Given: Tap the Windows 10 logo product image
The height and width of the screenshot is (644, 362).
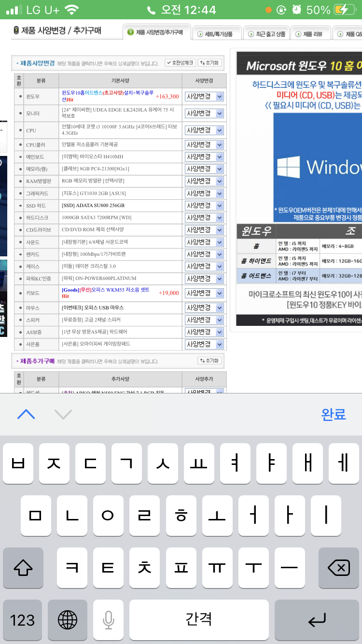Looking at the screenshot, I should click(318, 167).
